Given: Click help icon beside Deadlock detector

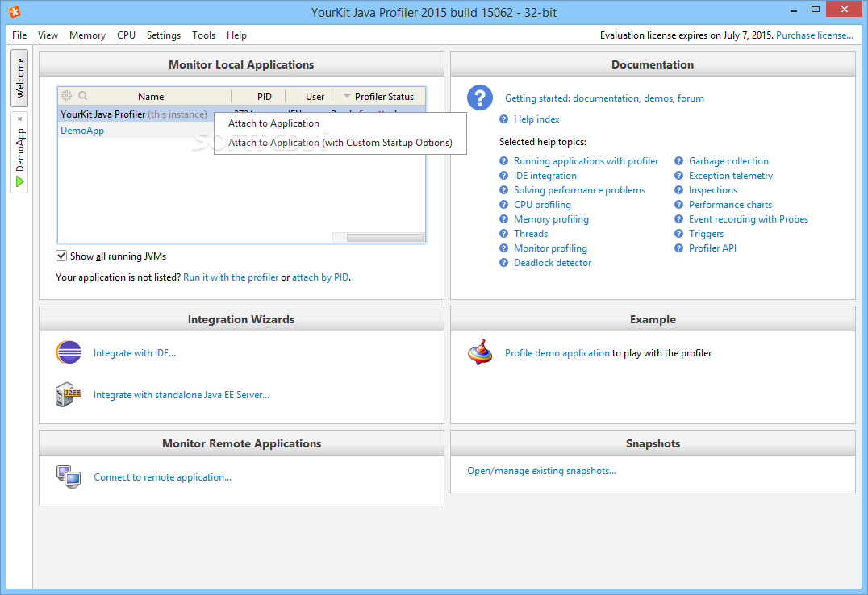Looking at the screenshot, I should coord(503,262).
